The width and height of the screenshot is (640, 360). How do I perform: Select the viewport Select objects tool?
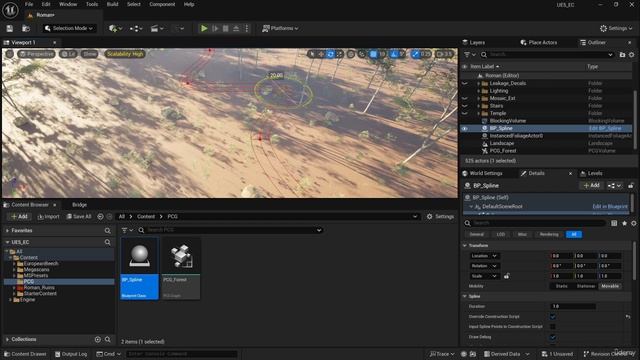312,54
